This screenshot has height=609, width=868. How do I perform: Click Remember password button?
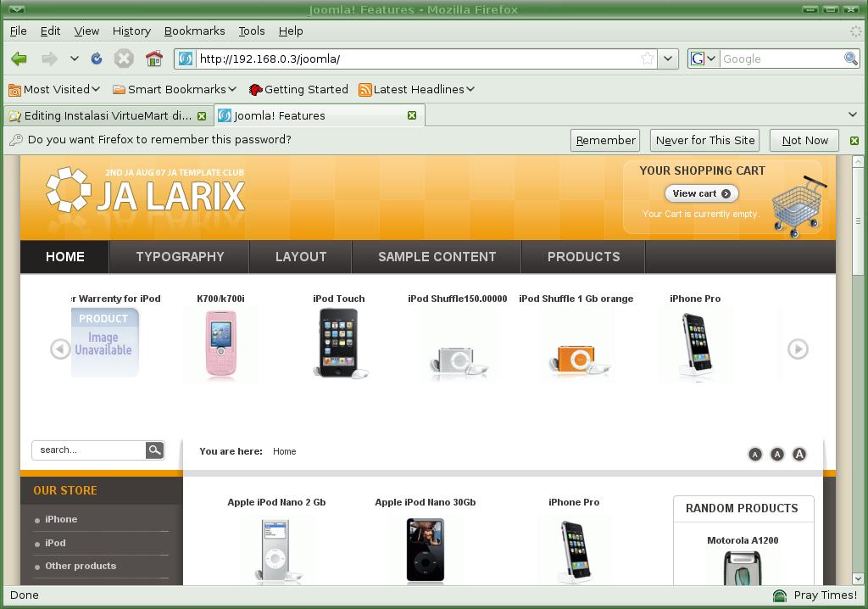tap(605, 140)
